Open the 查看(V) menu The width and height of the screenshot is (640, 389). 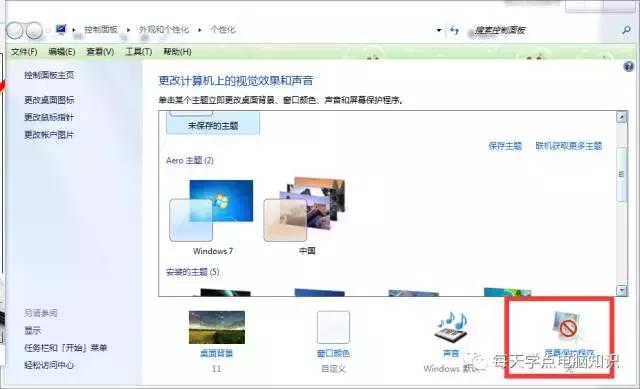[x=100, y=52]
